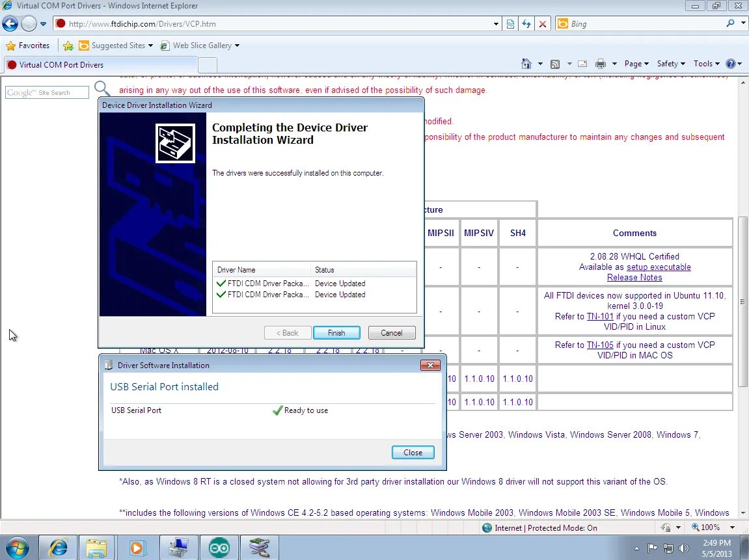Viewport: 749px width, 560px height.
Task: Click the status bar security lock icon
Action: [x=666, y=527]
